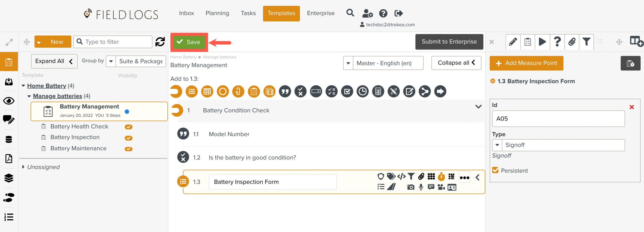Click the refresh templates icon
644x232 pixels.
(160, 42)
